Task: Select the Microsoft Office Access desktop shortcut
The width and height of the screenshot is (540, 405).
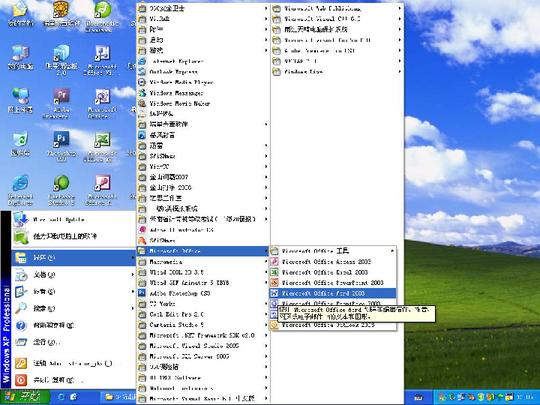Action: [102, 190]
